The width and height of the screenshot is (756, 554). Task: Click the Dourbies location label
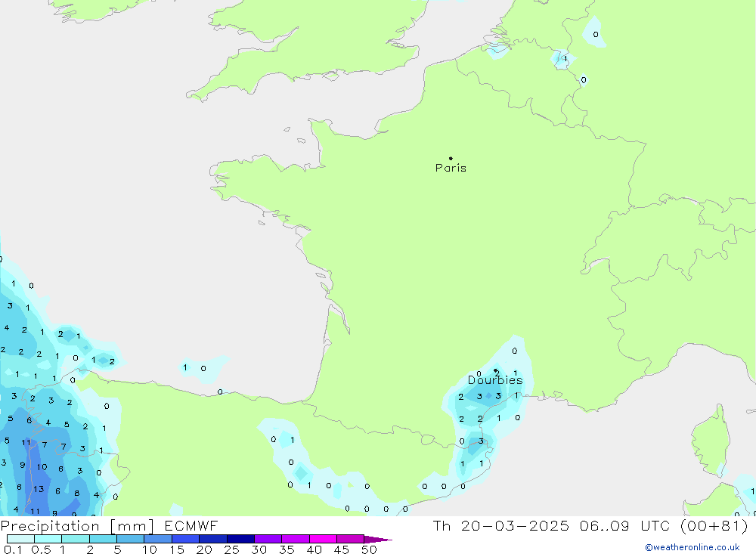(x=495, y=380)
